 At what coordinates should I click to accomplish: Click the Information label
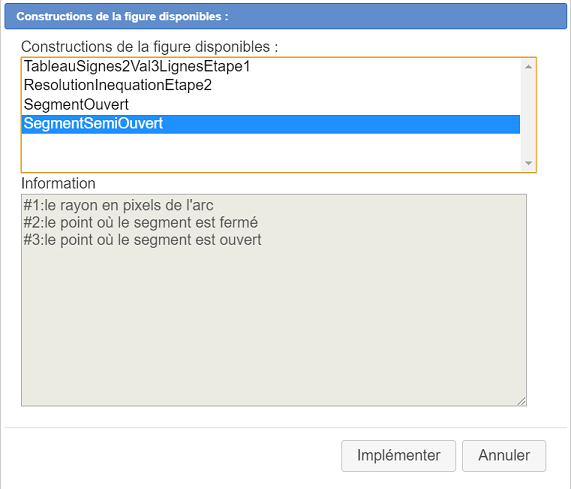tap(58, 184)
